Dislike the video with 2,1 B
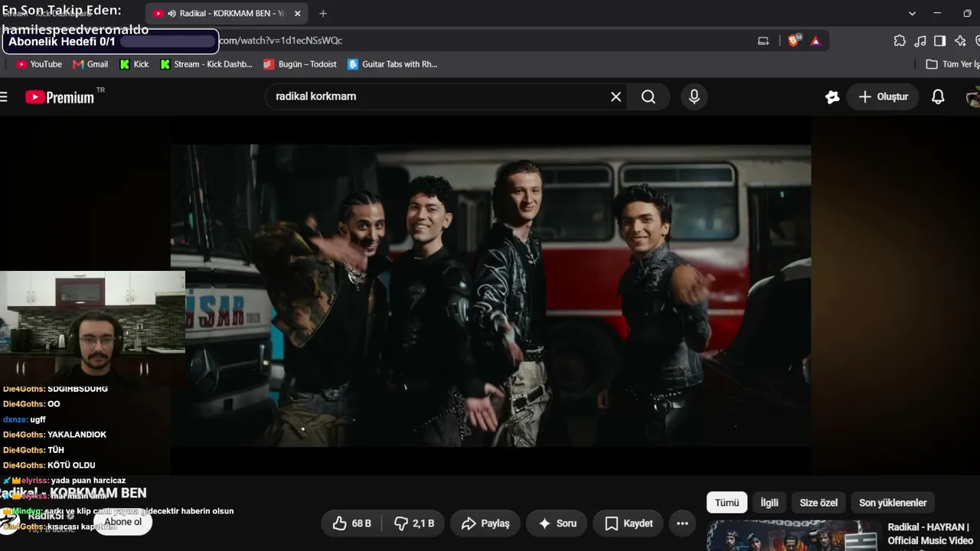Screen dimensions: 980x551 [x=414, y=523]
